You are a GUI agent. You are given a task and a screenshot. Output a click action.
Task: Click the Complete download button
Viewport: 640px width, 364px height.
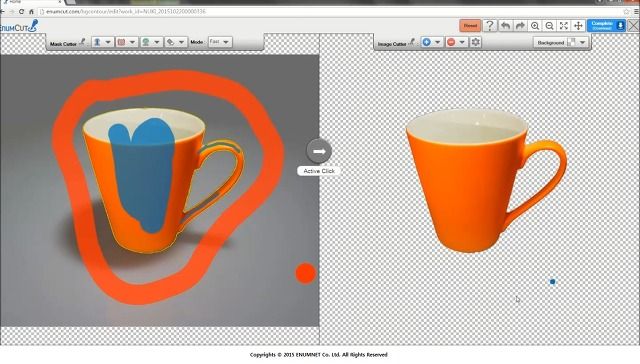(x=606, y=26)
